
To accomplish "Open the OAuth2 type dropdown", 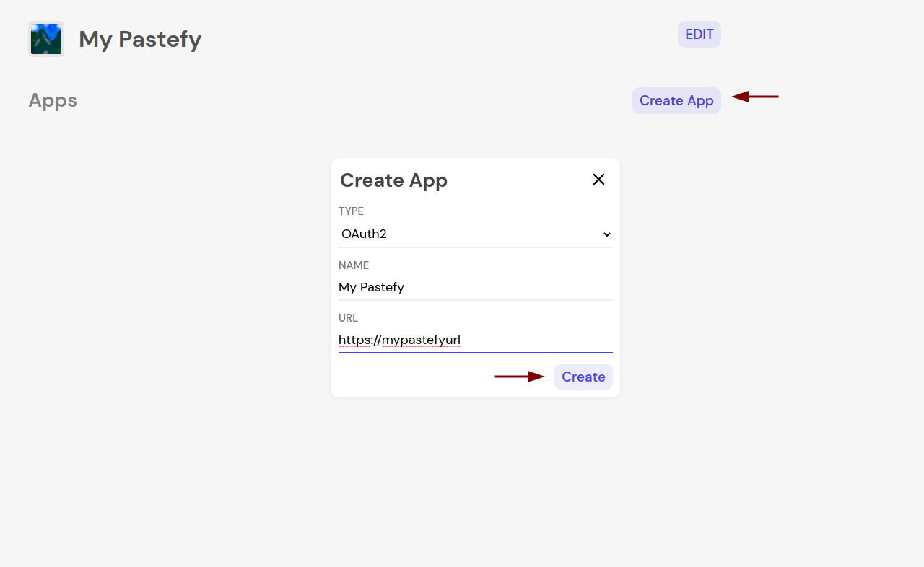I will click(475, 234).
